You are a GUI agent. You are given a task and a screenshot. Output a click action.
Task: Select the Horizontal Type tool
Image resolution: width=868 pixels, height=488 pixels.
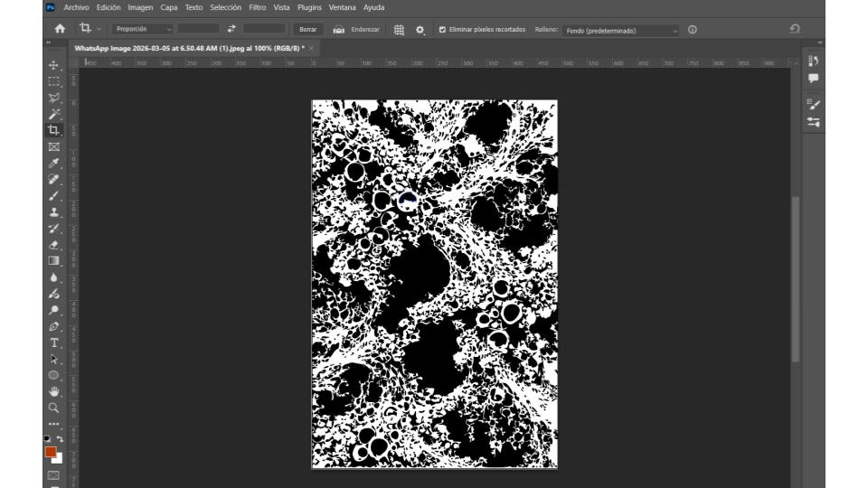coord(53,343)
